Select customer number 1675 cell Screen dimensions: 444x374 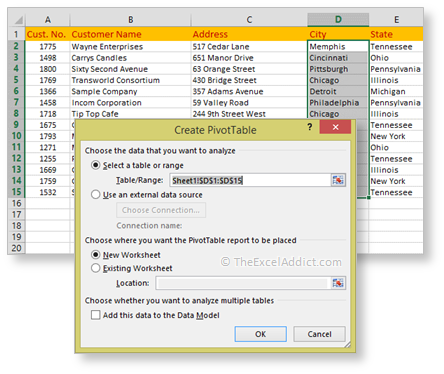[48, 125]
